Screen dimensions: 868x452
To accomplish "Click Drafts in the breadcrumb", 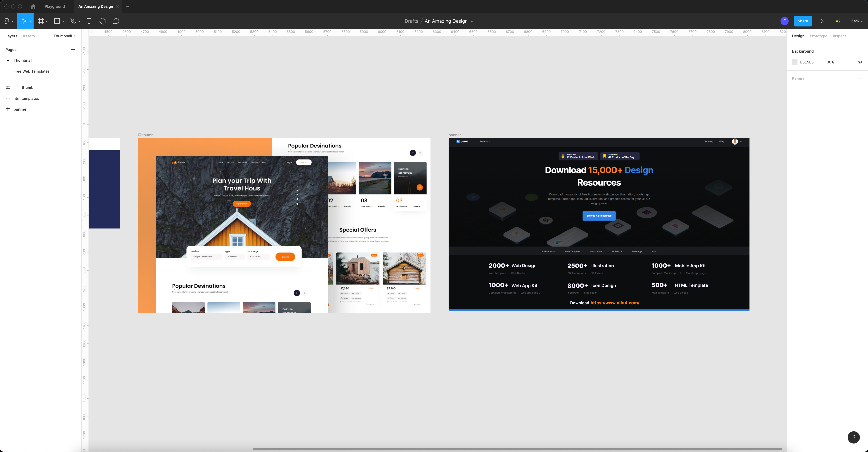I will click(x=411, y=21).
